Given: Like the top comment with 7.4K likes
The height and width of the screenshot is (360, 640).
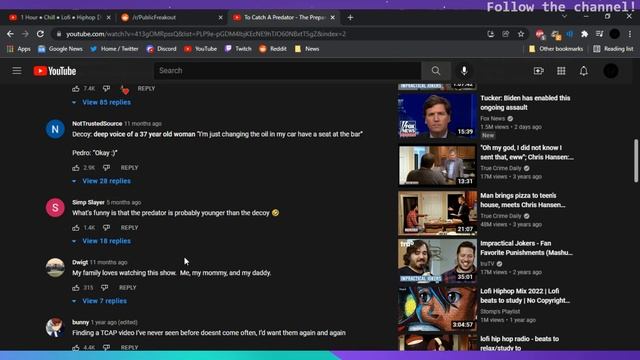Looking at the screenshot, I should 76,89.
